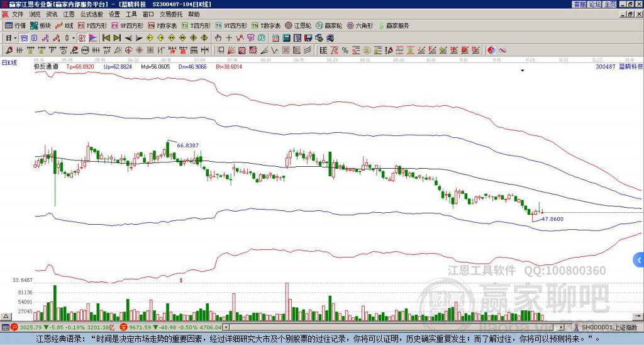Open the 行情 market quotes view
The height and width of the screenshot is (345, 644).
click(x=15, y=25)
